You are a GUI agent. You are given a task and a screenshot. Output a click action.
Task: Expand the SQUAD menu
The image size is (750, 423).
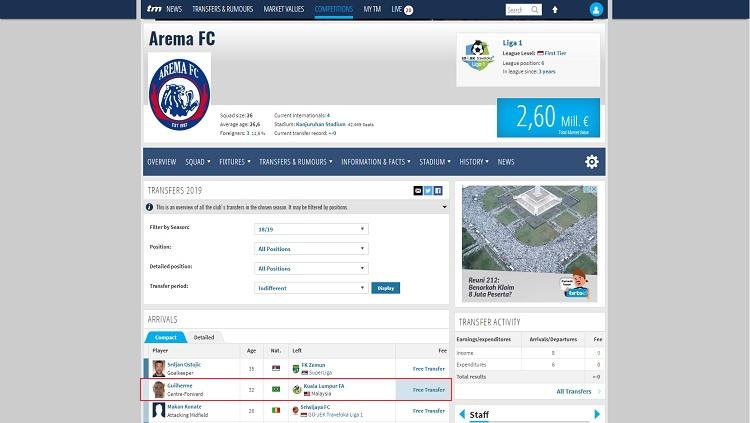pyautogui.click(x=198, y=162)
